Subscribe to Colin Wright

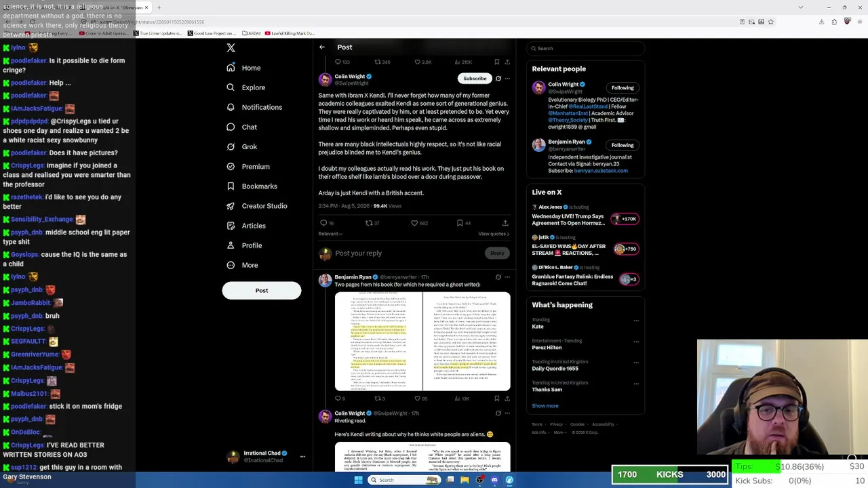[x=475, y=79]
